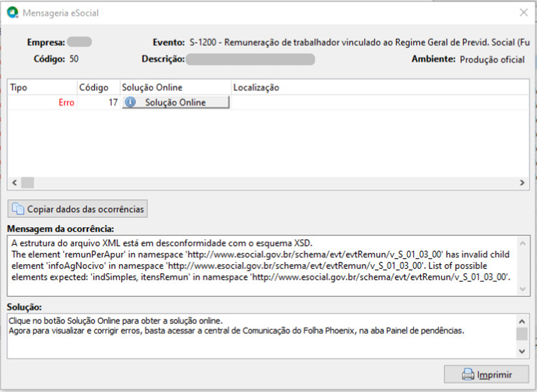The height and width of the screenshot is (392, 537).
Task: Click up arrow of Solução scrollbar
Action: [x=522, y=321]
